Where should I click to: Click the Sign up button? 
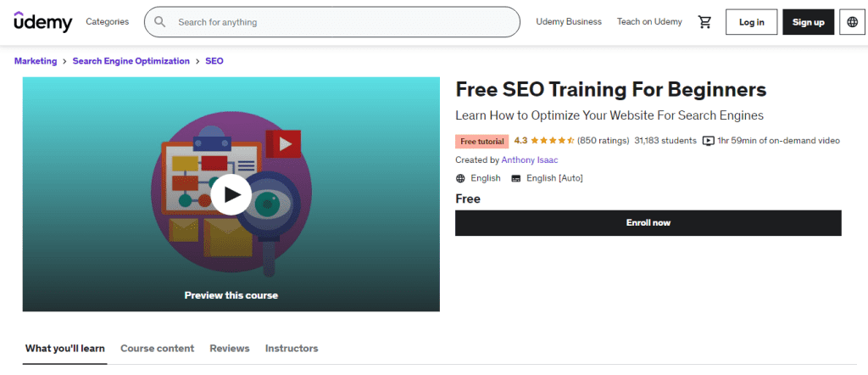(x=808, y=22)
